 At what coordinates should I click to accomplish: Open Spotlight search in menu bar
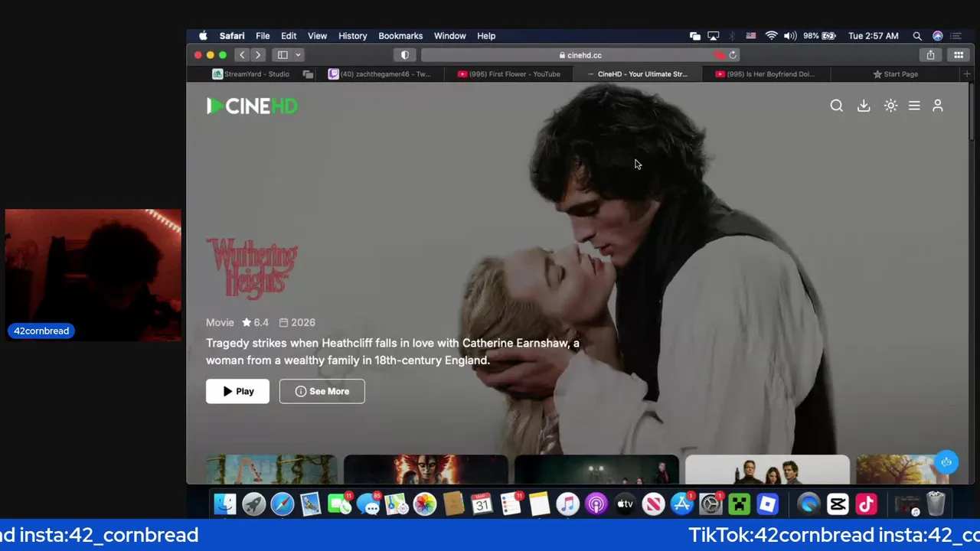917,36
